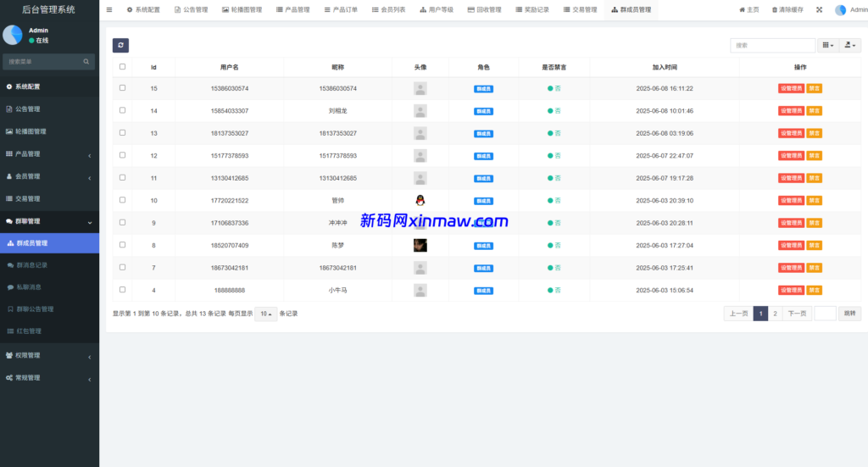
Task: Switch to the 会员列表 top tab
Action: [x=388, y=10]
